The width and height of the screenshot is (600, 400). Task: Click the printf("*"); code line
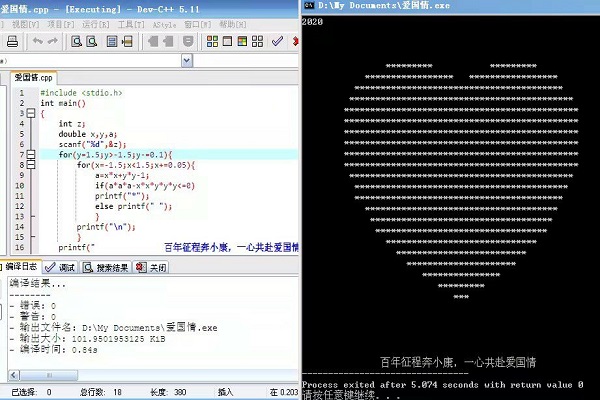122,196
